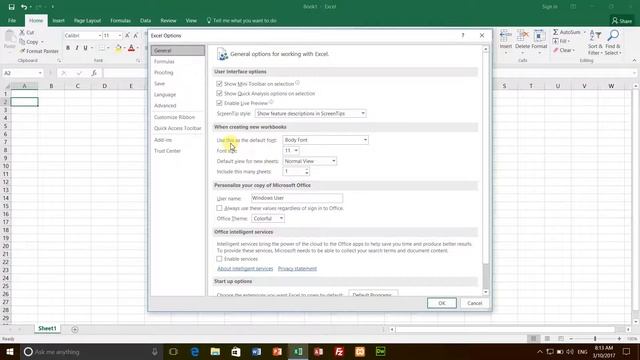The image size is (640, 360).
Task: Click the Cut scissors icon
Action: (x=22, y=32)
